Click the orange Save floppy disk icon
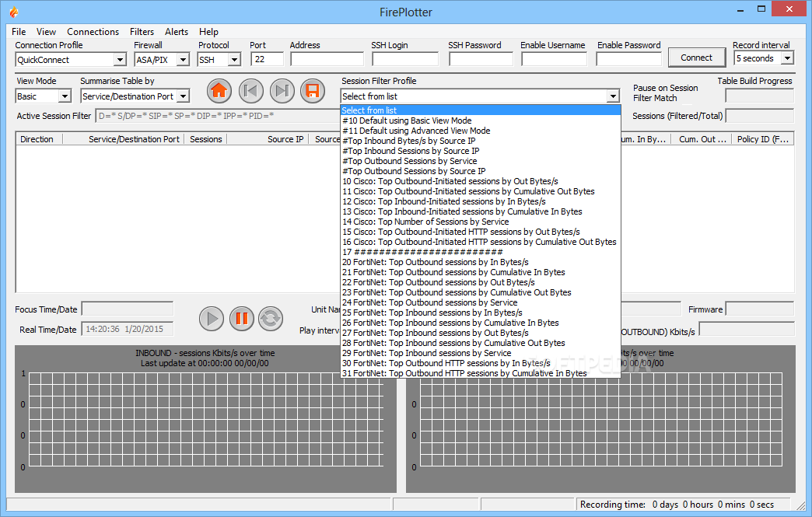This screenshot has width=812, height=517. click(x=312, y=91)
